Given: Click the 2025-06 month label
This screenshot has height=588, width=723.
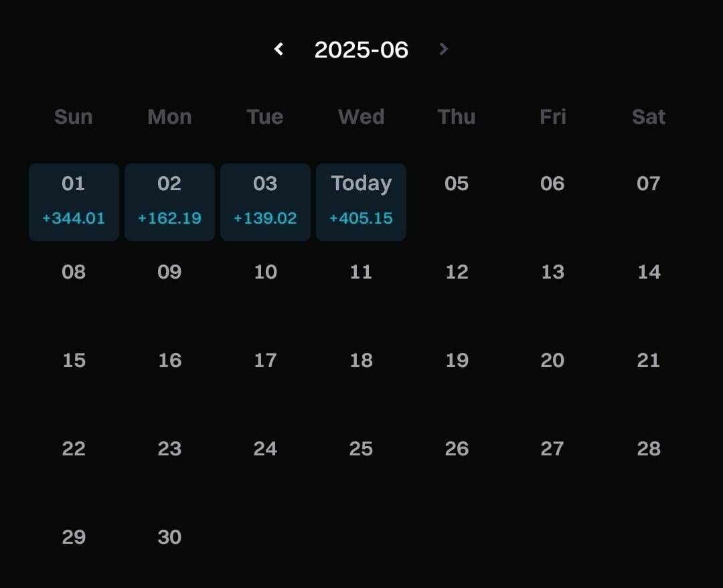Looking at the screenshot, I should point(361,50).
